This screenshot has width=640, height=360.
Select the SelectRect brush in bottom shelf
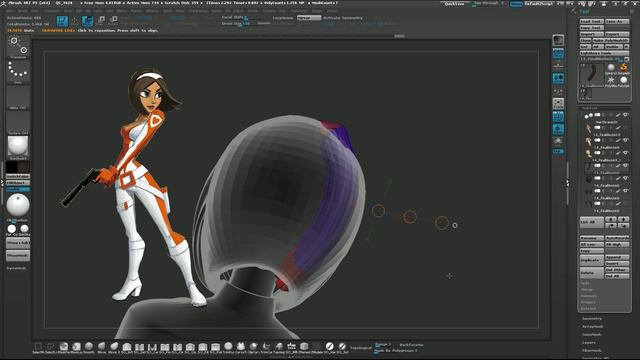coord(38,347)
